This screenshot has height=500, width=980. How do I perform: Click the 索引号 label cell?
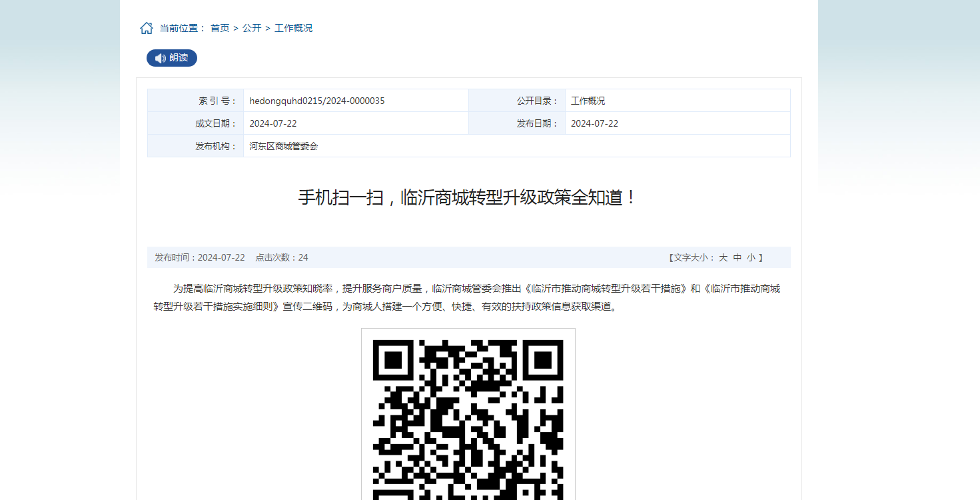(196, 101)
